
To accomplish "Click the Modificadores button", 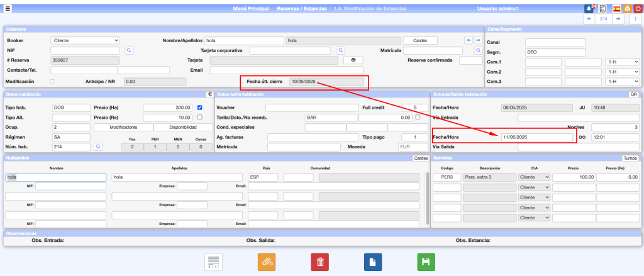I will click(123, 127).
